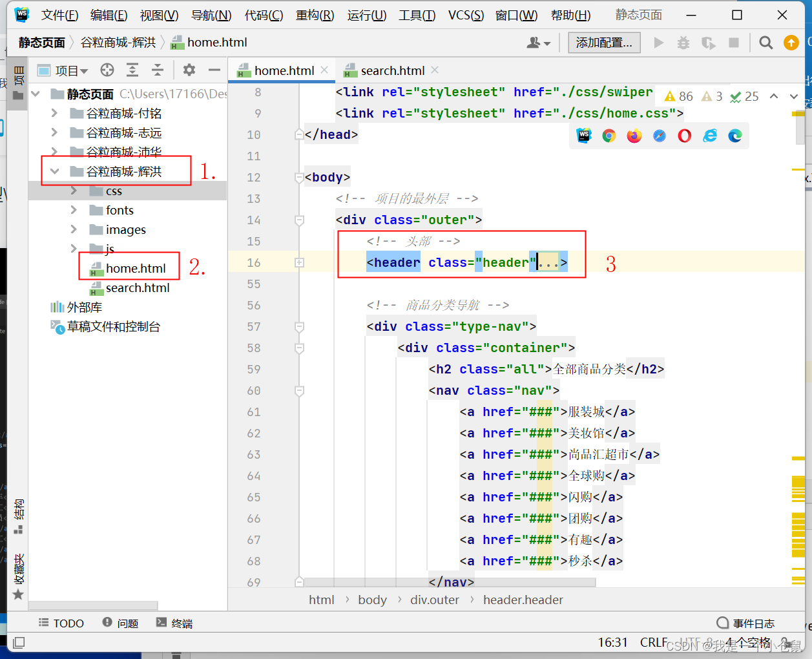Open Firefox browser preview icon
This screenshot has height=659, width=812.
tap(634, 136)
